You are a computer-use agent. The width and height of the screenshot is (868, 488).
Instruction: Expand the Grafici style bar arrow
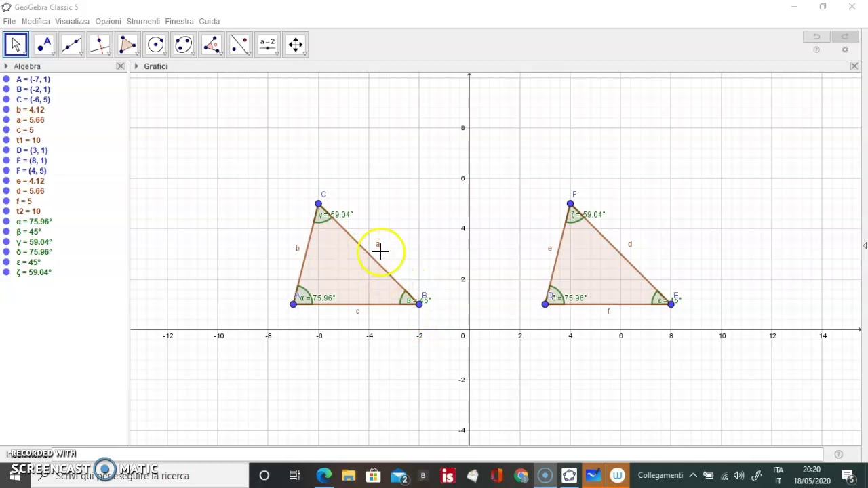coord(136,66)
